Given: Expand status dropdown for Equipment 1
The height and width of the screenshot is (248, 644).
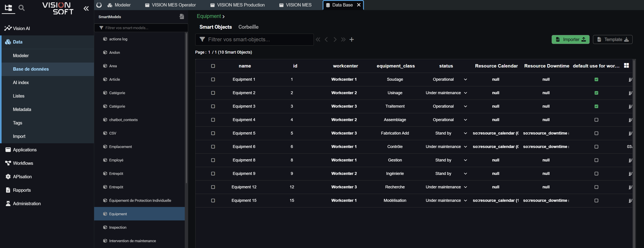Looking at the screenshot, I should [x=465, y=79].
